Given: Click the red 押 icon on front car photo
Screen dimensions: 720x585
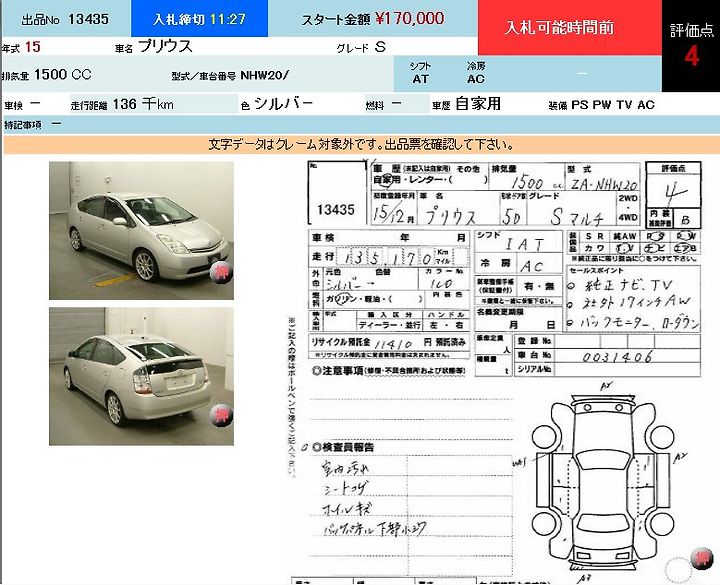Looking at the screenshot, I should (222, 273).
